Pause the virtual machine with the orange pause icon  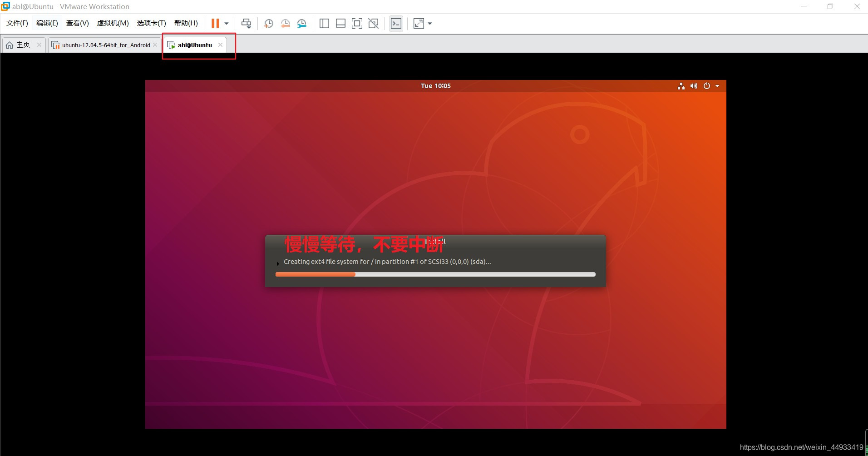(215, 23)
